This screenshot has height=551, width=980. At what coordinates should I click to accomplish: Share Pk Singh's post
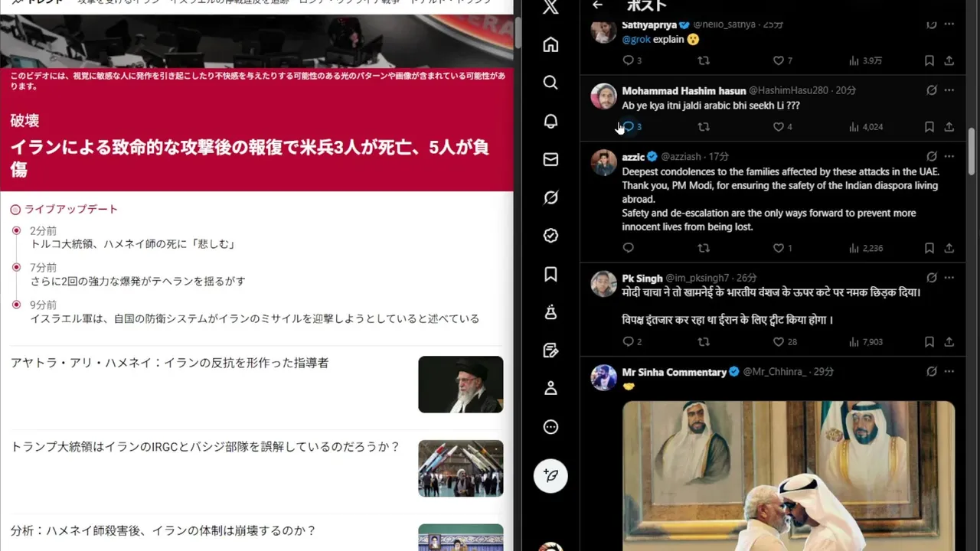click(949, 342)
